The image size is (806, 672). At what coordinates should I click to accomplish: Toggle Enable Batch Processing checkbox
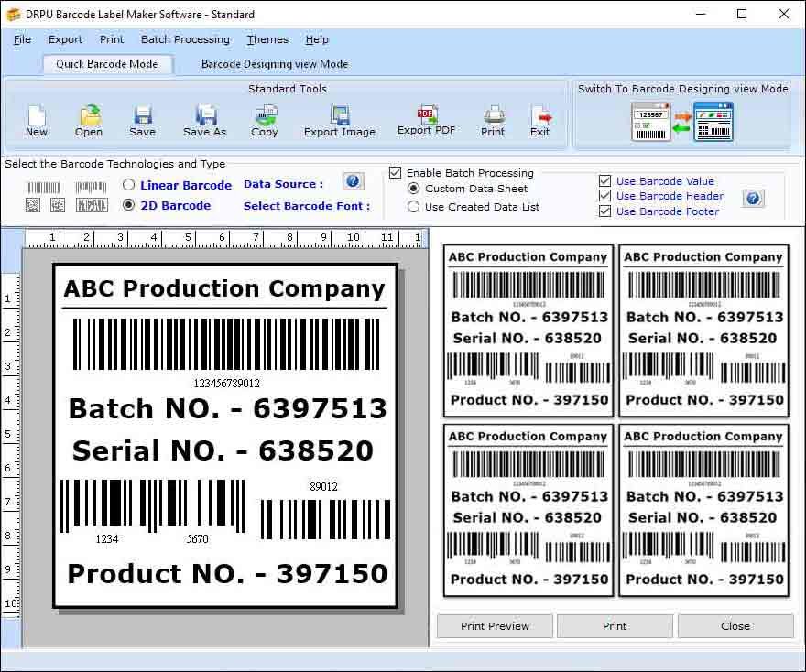coord(395,173)
